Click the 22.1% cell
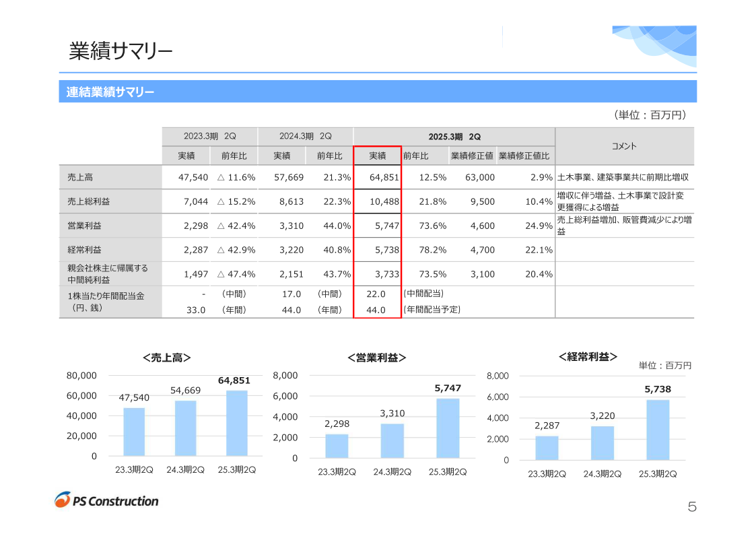Screen dimensions: 756x534 pos(539,249)
